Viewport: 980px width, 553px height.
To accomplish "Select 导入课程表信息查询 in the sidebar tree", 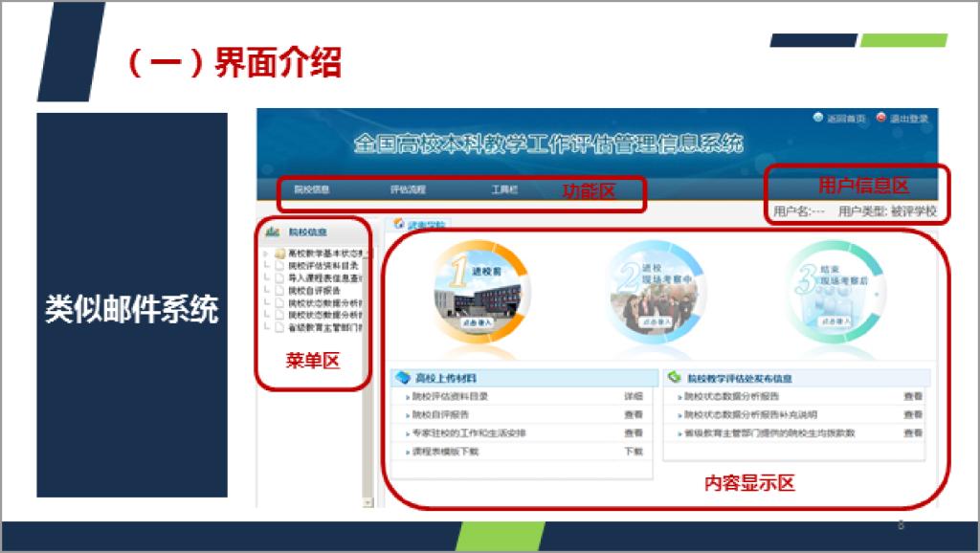I will point(324,278).
